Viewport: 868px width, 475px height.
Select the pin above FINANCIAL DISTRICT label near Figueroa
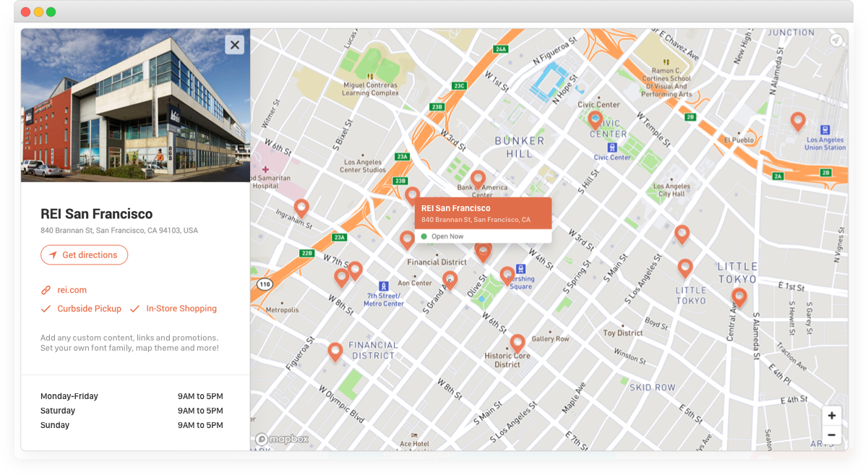(x=335, y=351)
